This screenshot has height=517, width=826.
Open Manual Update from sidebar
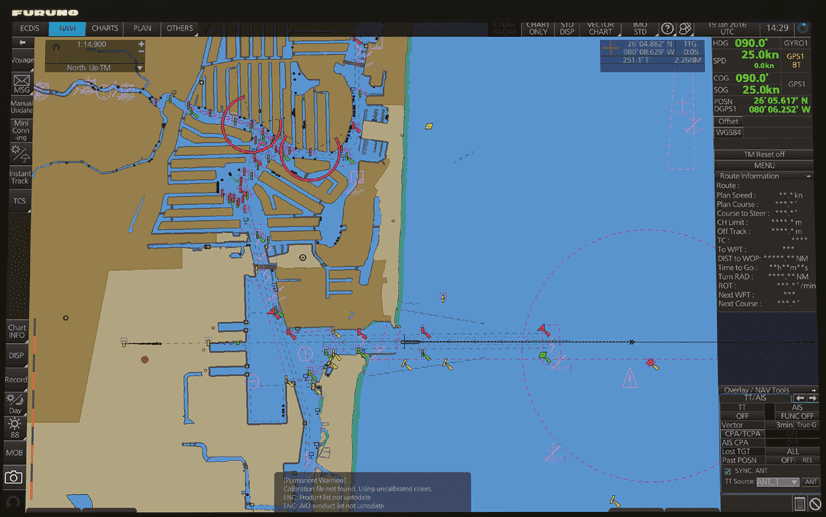21,107
